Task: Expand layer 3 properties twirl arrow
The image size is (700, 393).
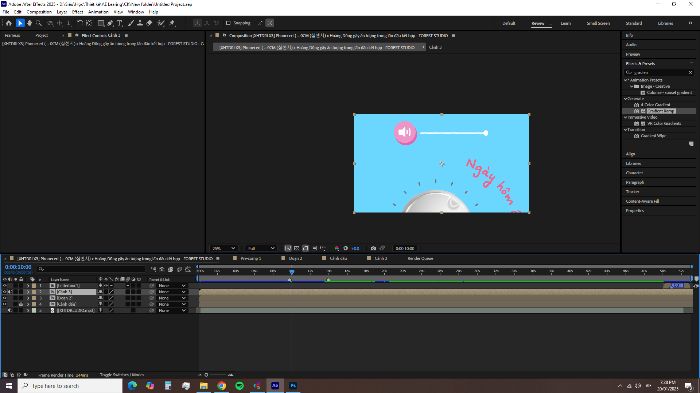Action: pyautogui.click(x=28, y=298)
